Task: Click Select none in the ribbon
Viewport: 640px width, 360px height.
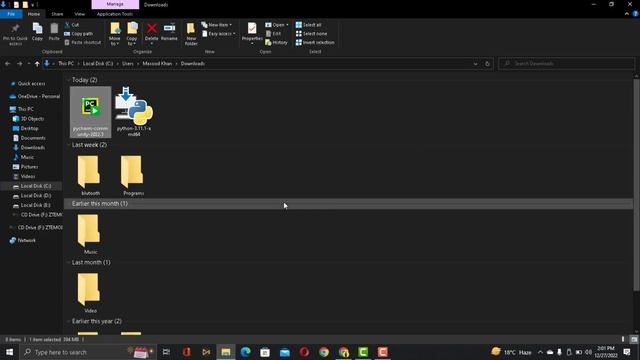Action: pyautogui.click(x=311, y=34)
